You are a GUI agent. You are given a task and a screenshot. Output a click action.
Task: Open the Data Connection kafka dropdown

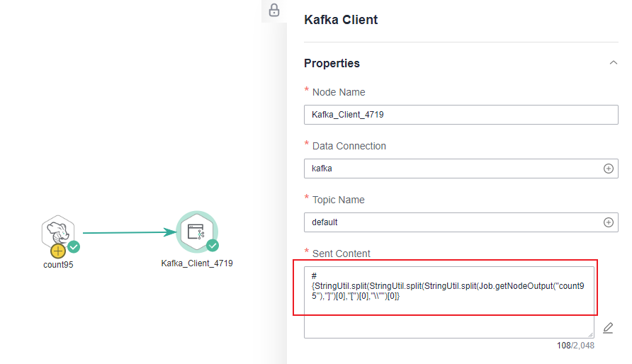click(x=461, y=169)
